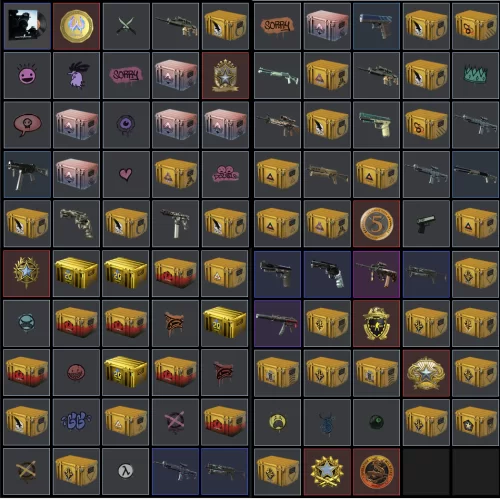
Task: Open the bronze 5-year veteran coin
Action: pos(376,224)
